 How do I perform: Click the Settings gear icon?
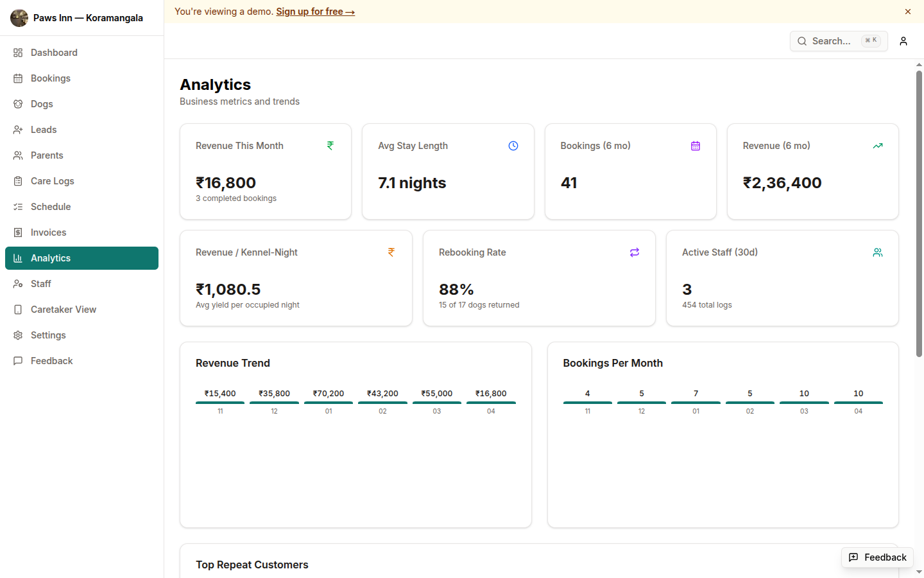click(18, 335)
